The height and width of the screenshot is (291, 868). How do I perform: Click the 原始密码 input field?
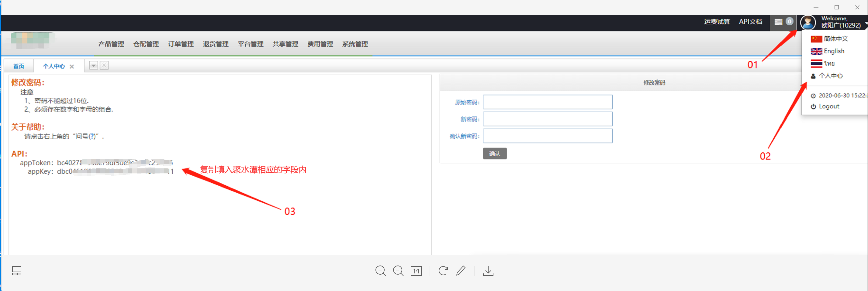[548, 102]
